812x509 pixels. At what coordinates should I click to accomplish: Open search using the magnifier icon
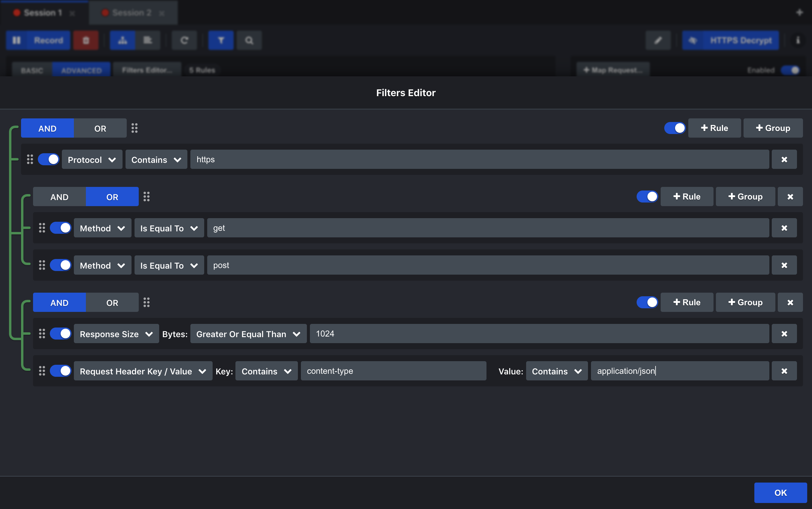(249, 40)
